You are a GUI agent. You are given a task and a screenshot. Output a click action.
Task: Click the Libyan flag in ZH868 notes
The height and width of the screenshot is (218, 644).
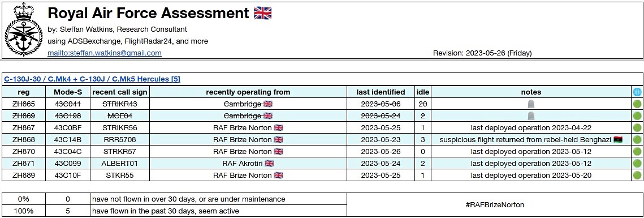[618, 140]
